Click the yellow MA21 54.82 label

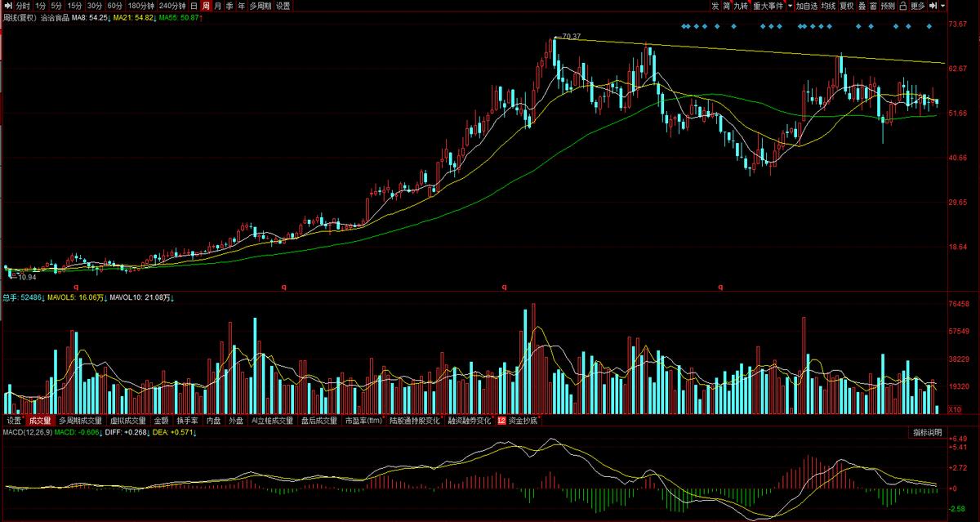coord(132,17)
